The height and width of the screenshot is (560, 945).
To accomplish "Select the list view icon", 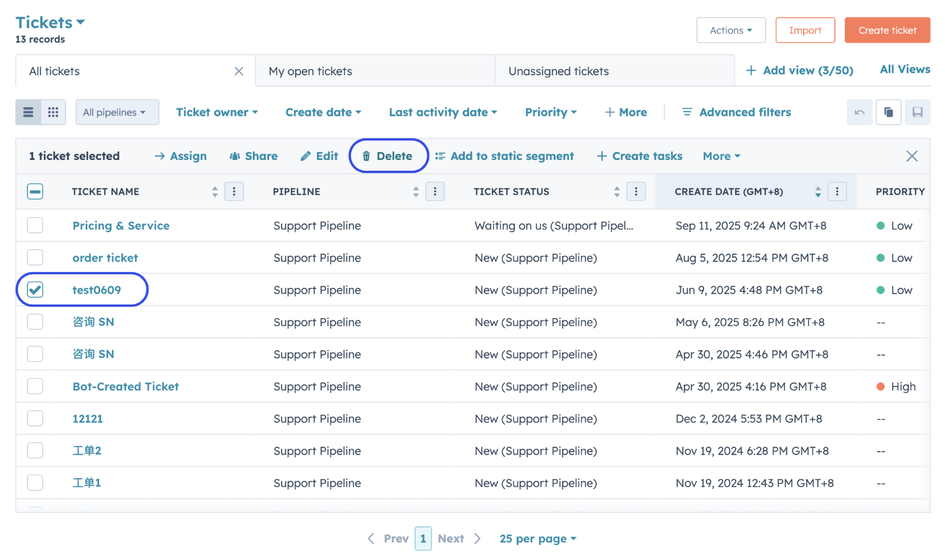I will point(28,112).
